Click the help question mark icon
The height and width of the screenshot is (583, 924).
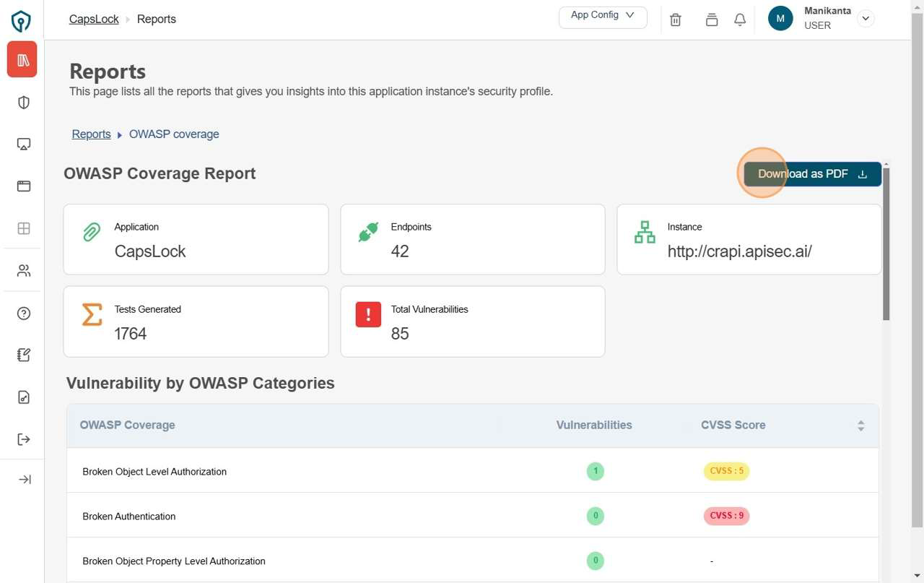24,314
